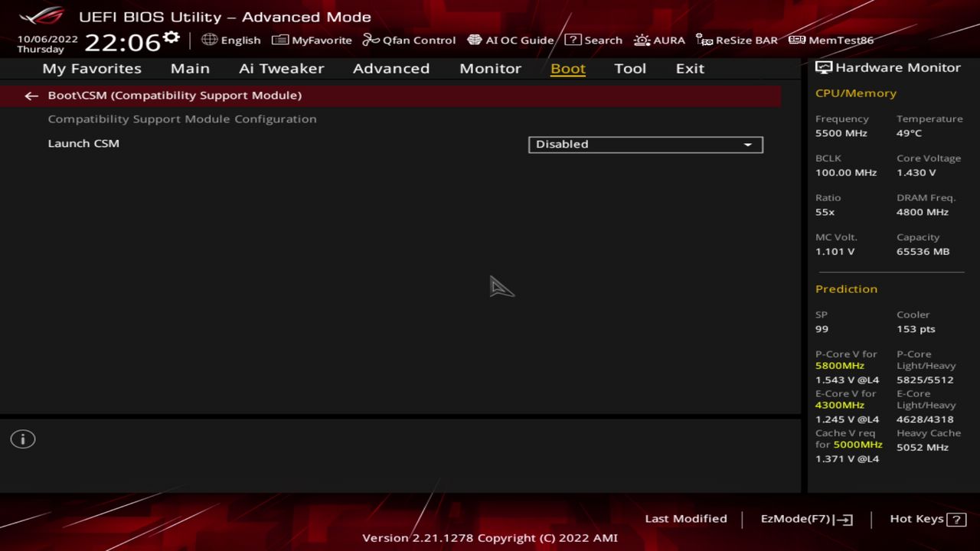Viewport: 980px width, 551px height.
Task: Click the 5052 MHz Heavy Cache value
Action: click(923, 448)
